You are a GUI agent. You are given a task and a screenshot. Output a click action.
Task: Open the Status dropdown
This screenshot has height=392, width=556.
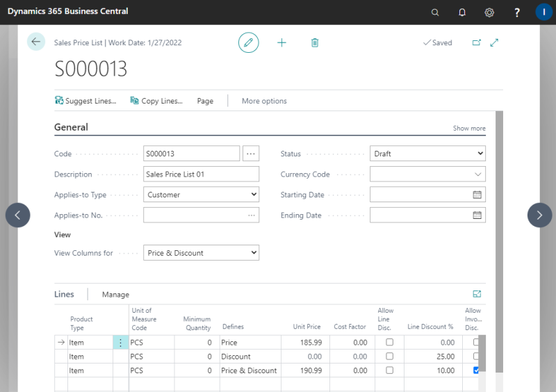(x=427, y=154)
